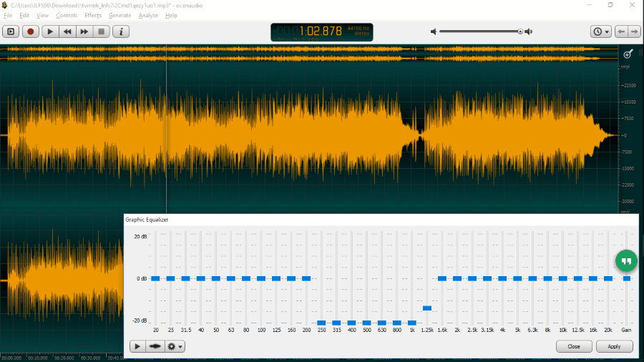Screen dimensions: 644x362
Task: Click the loop/selection playback toggle button
Action: (x=11, y=31)
